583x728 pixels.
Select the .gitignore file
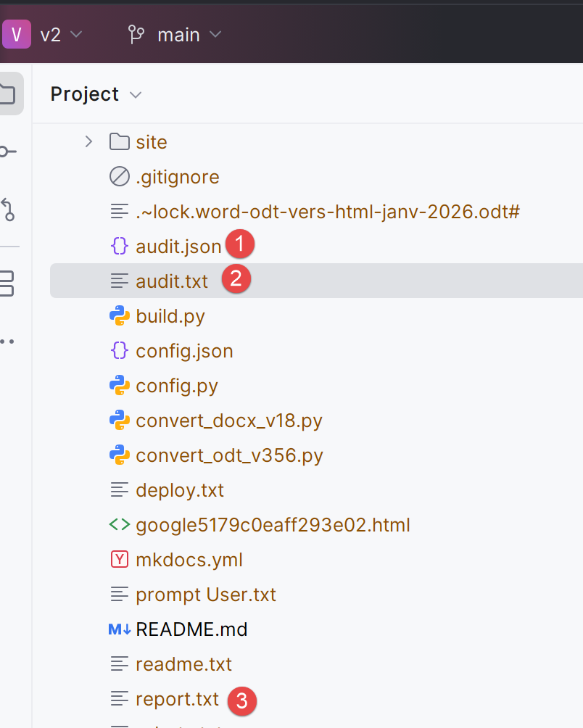point(177,177)
